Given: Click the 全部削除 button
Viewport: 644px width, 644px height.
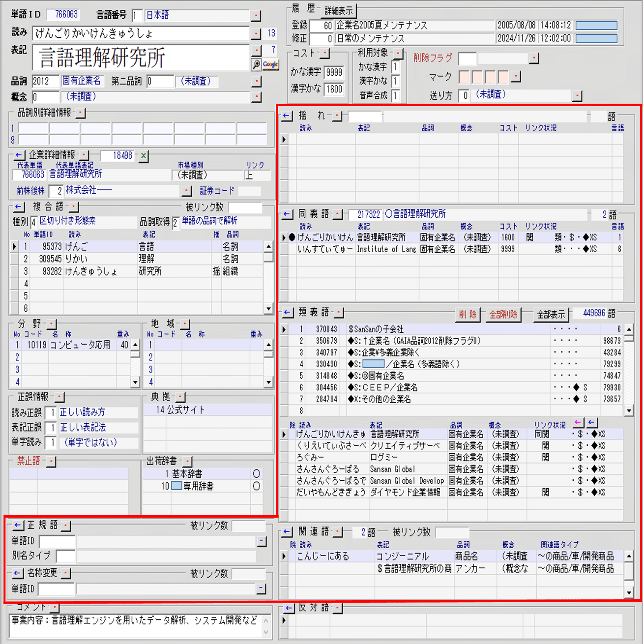Looking at the screenshot, I should point(503,315).
